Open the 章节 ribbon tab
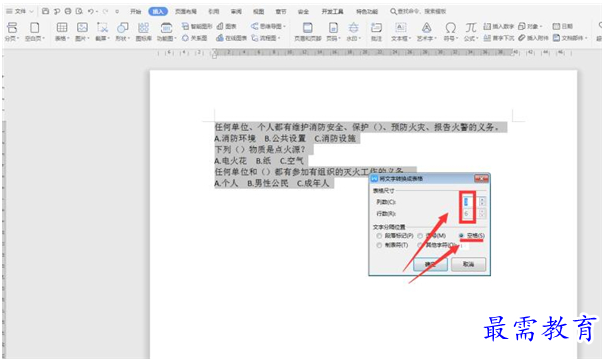Screen dimensions: 605x360 (281, 12)
